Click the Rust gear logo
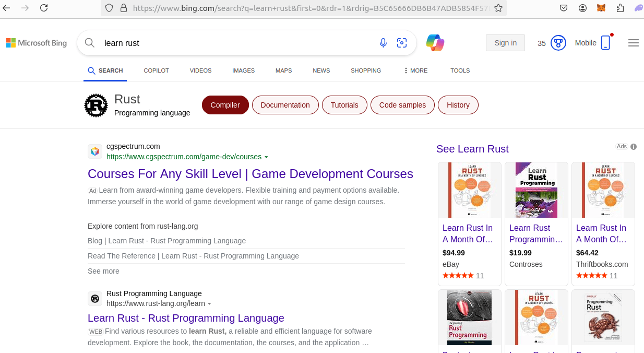This screenshot has height=353, width=644. coord(96,105)
